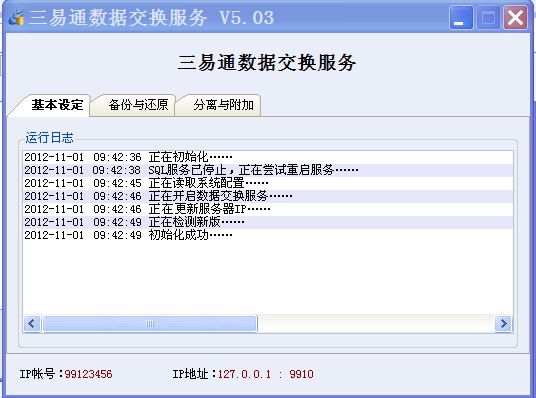Minimize the 三易通数据交换服务 window
Screen dimensions: 536x398
coord(461,17)
